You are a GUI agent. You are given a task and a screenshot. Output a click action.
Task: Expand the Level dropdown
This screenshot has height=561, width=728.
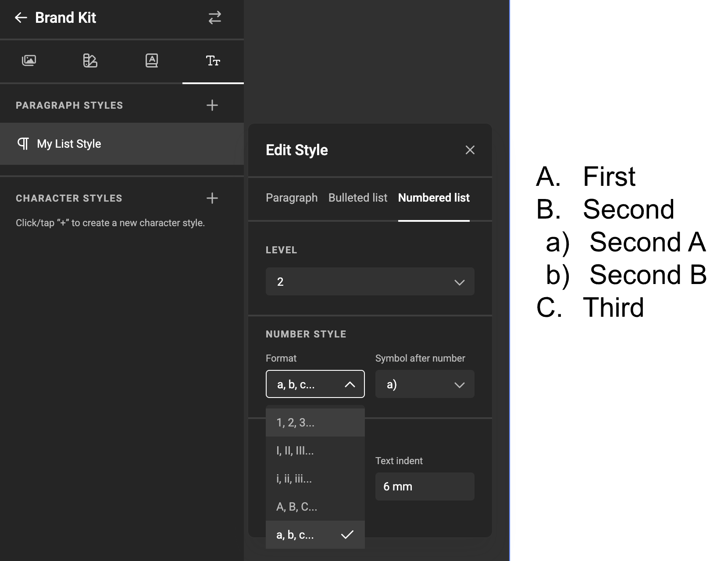[x=370, y=281]
